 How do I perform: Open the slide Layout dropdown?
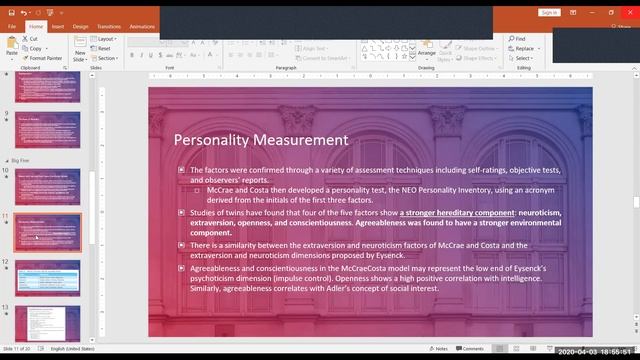(104, 39)
